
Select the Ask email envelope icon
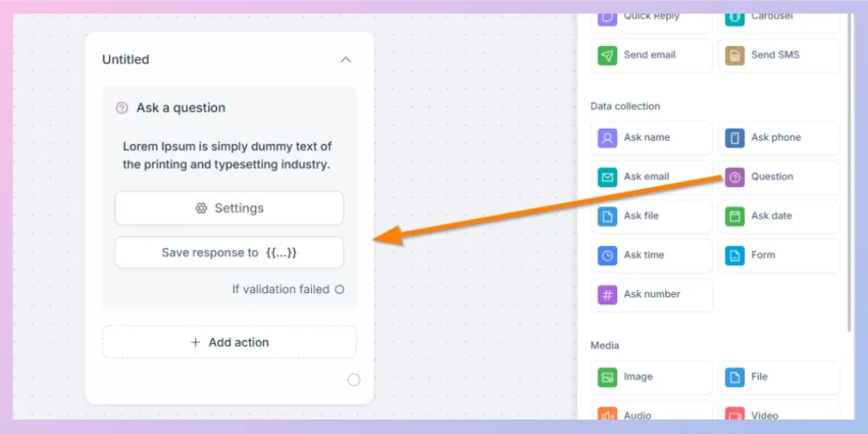(x=607, y=177)
